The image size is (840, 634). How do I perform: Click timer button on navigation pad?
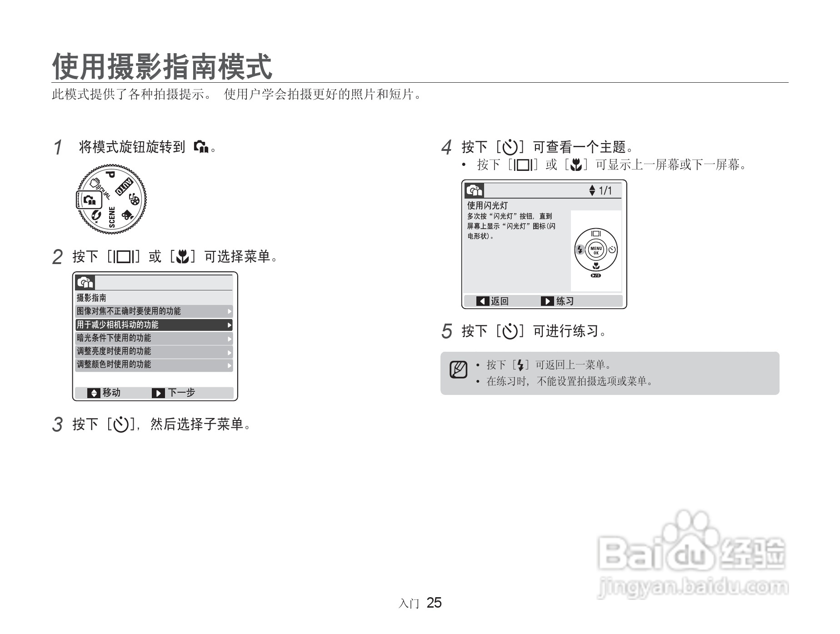[x=612, y=250]
